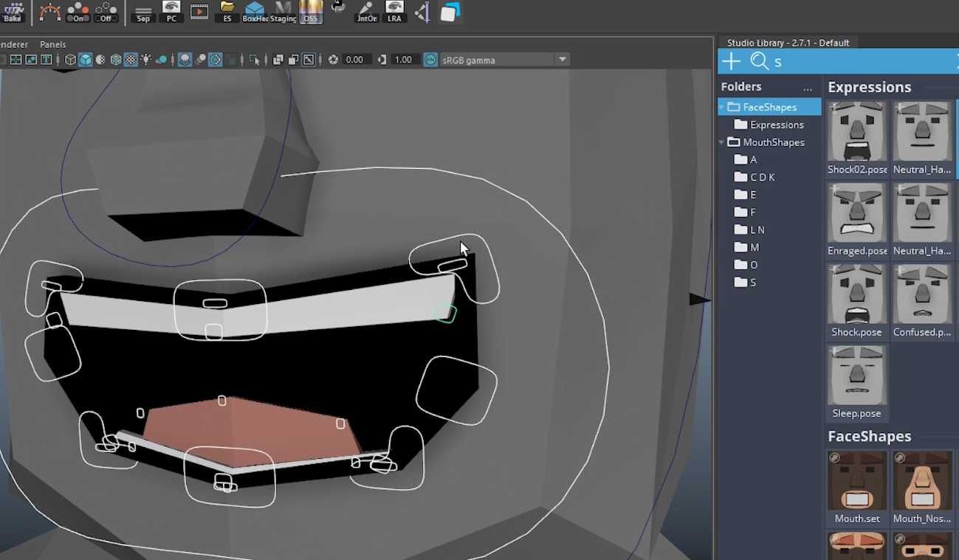The height and width of the screenshot is (560, 959).
Task: Toggle smooth shade all viewport button
Action: (86, 60)
